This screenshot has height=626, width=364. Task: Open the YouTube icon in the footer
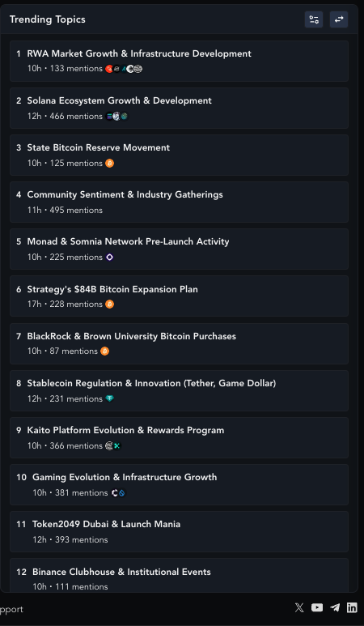pyautogui.click(x=317, y=607)
